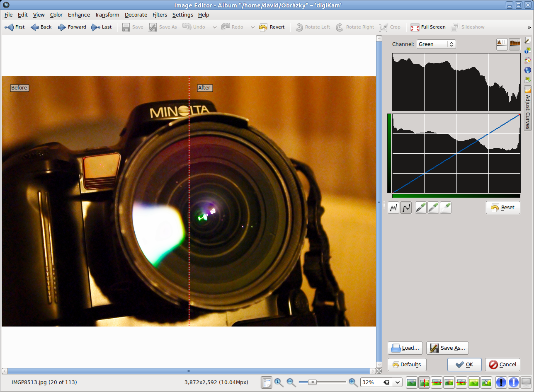Screen dimensions: 534x392
Task: Click the Revert toolbar button
Action: click(x=272, y=27)
